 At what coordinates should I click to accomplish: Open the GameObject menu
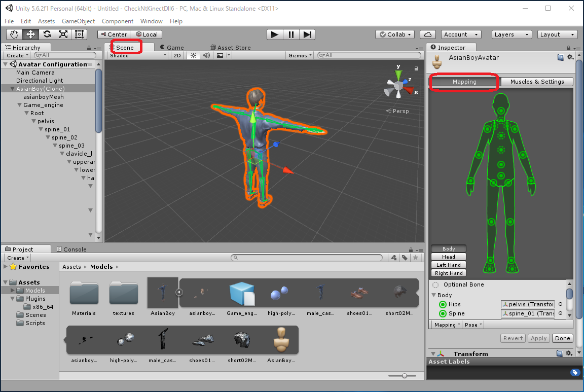78,21
